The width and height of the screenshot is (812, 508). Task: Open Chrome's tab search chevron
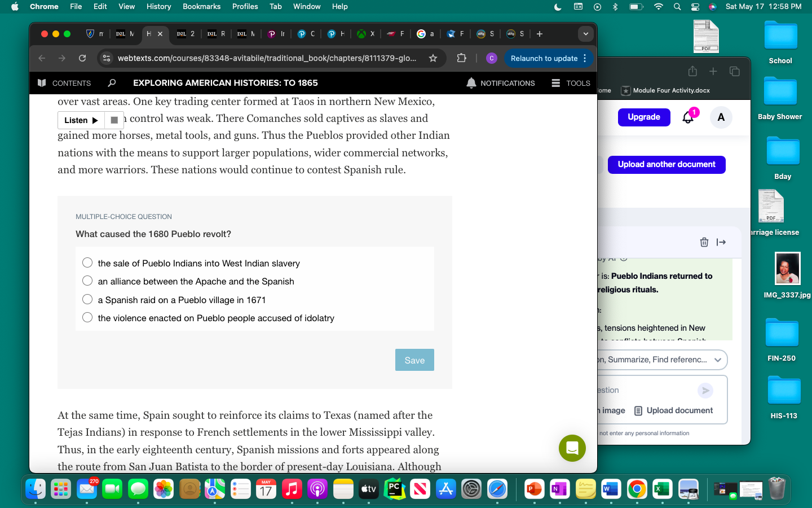(x=585, y=34)
